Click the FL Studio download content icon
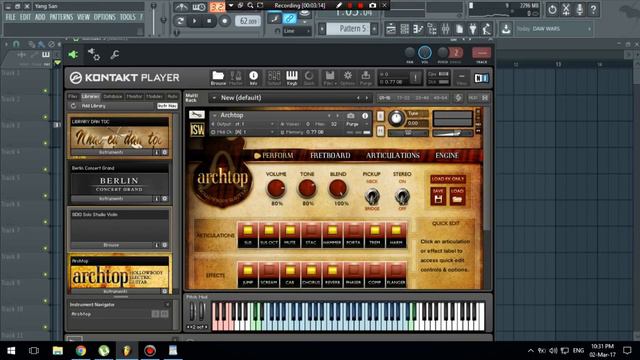Screen dimensions: 640x360 click(506, 29)
